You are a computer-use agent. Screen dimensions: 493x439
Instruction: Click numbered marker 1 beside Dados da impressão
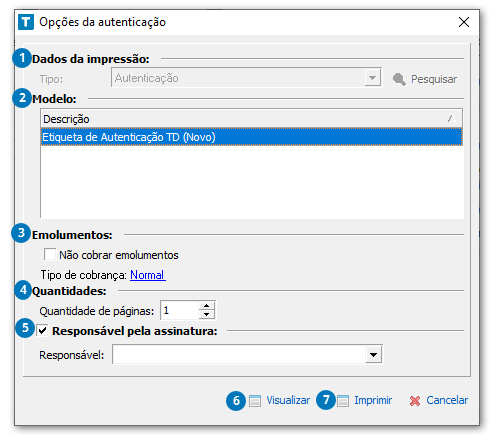(22, 58)
